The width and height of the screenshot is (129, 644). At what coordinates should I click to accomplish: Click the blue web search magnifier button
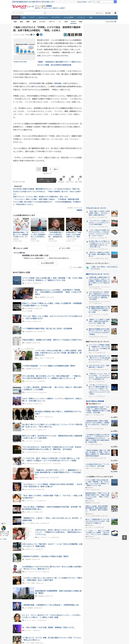[x=115, y=2]
